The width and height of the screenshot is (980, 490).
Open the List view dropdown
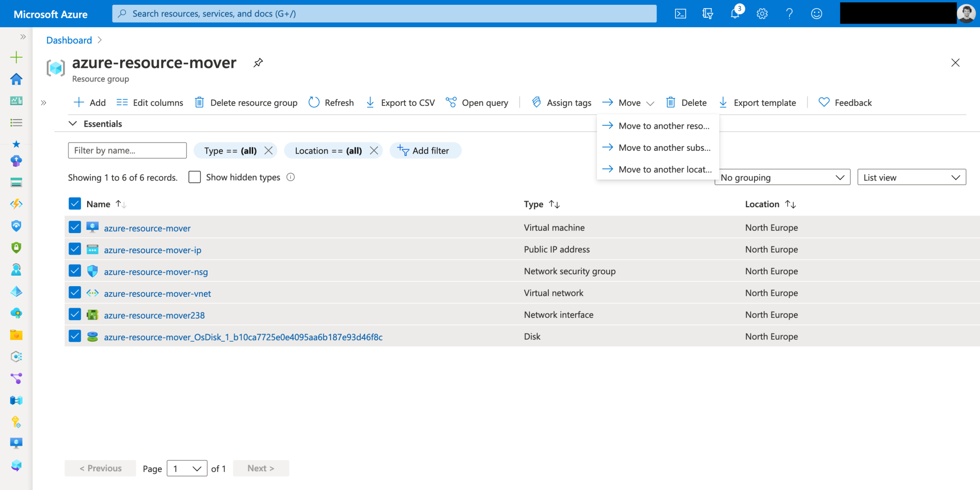911,177
